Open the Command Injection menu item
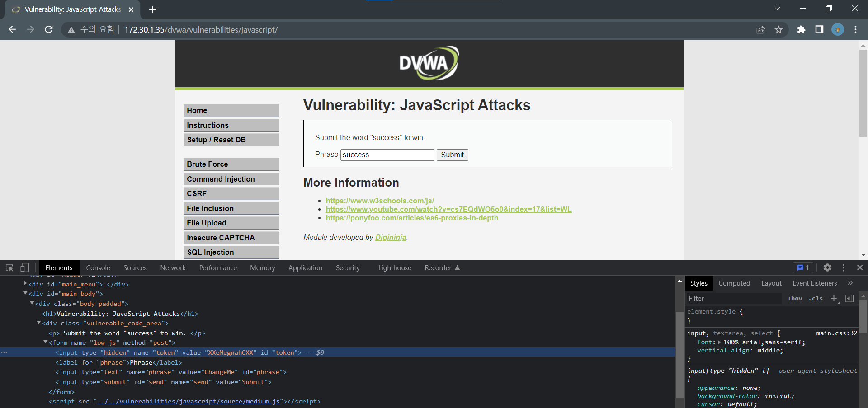868x408 pixels. 231,179
